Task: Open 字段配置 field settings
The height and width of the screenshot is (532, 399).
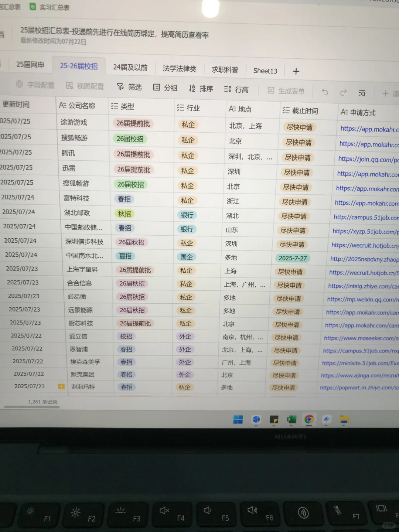Action: pos(35,85)
